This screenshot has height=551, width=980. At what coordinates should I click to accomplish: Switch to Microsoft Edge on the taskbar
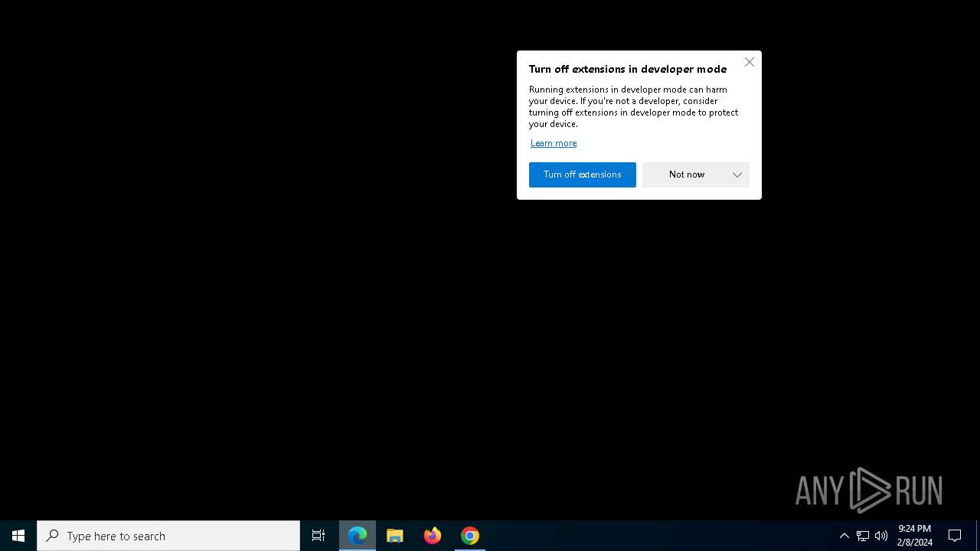point(358,536)
